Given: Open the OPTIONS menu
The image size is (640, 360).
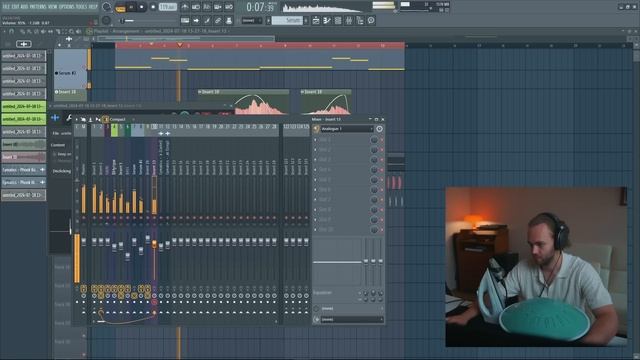Looking at the screenshot, I should click(67, 7).
